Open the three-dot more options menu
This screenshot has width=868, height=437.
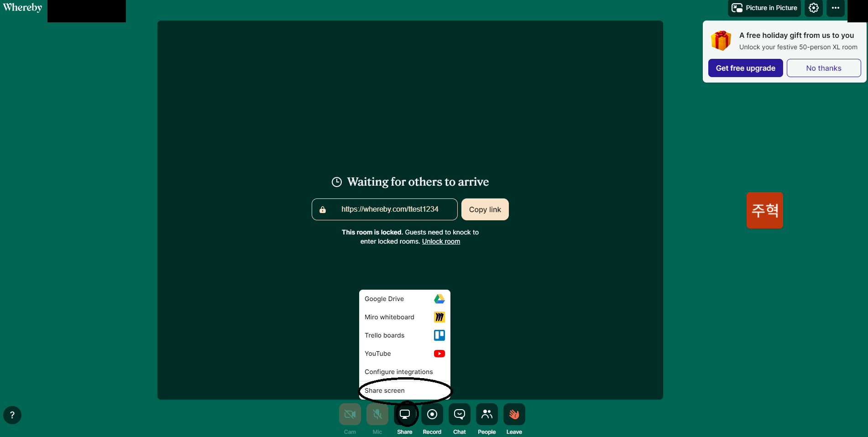click(x=836, y=8)
